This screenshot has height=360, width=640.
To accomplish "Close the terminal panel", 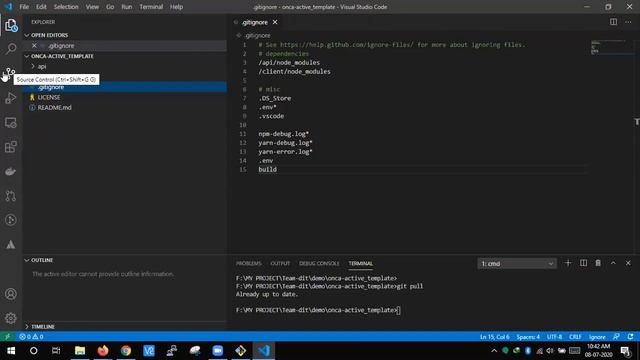I will click(x=628, y=263).
